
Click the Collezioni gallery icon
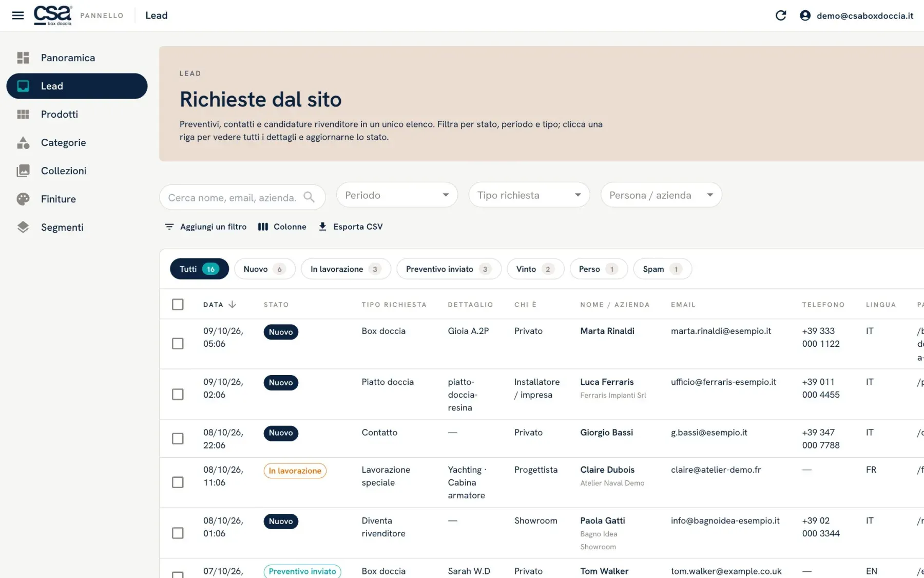pos(23,171)
